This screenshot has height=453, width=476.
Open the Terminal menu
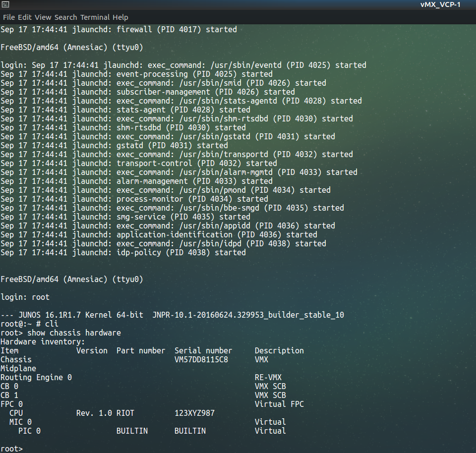pos(96,17)
